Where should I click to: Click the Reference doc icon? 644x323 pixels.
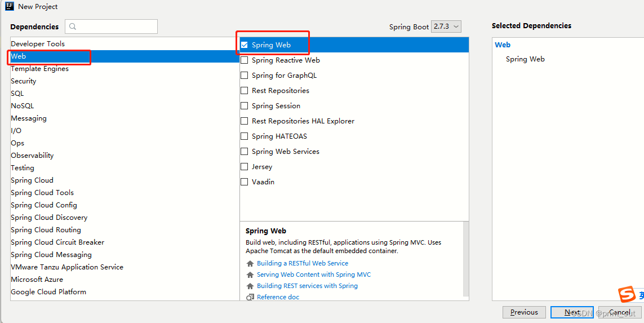click(x=250, y=297)
